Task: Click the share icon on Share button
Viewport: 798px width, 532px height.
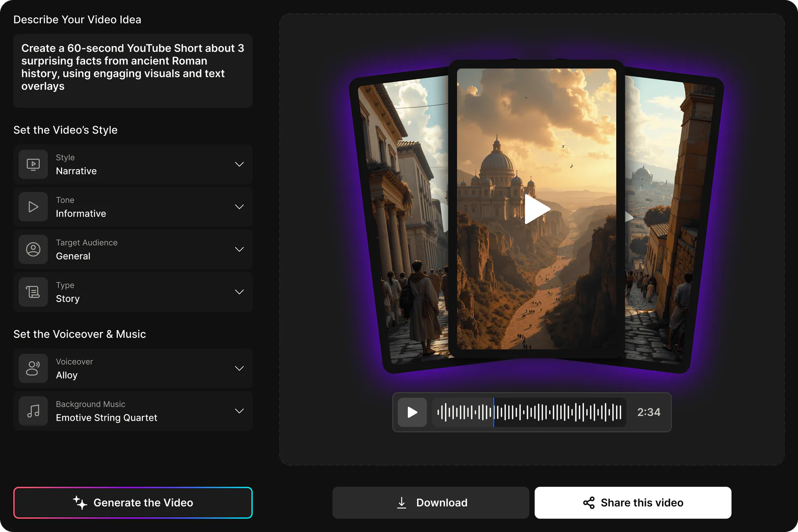Action: coord(588,503)
